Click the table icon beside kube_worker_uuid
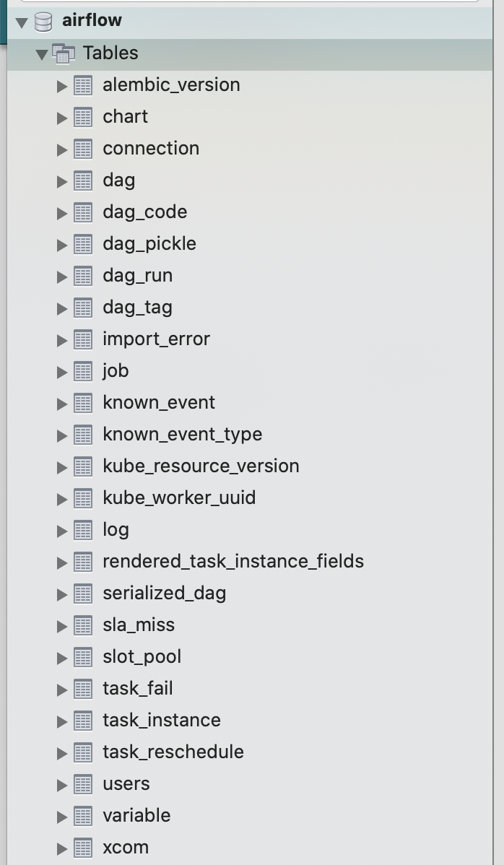 click(x=83, y=499)
